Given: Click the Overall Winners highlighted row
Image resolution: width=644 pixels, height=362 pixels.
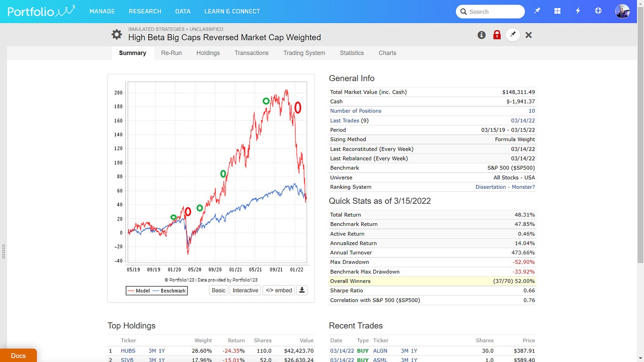Looking at the screenshot, I should click(x=432, y=281).
